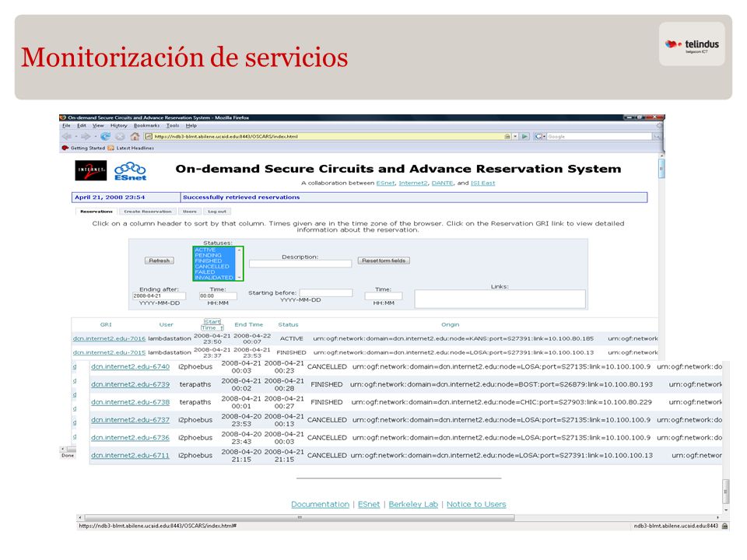Click the ESnet cloud logo
The image size is (747, 560).
pos(130,171)
